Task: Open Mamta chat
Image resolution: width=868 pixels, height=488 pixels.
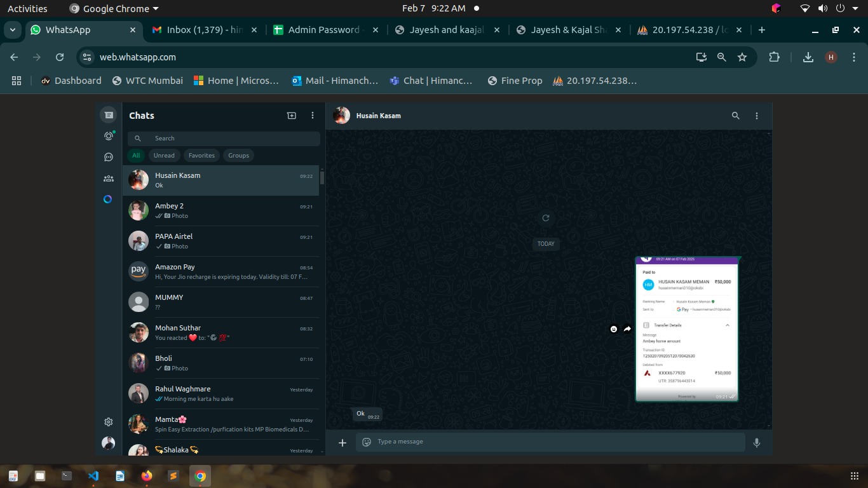Action: pyautogui.click(x=221, y=424)
